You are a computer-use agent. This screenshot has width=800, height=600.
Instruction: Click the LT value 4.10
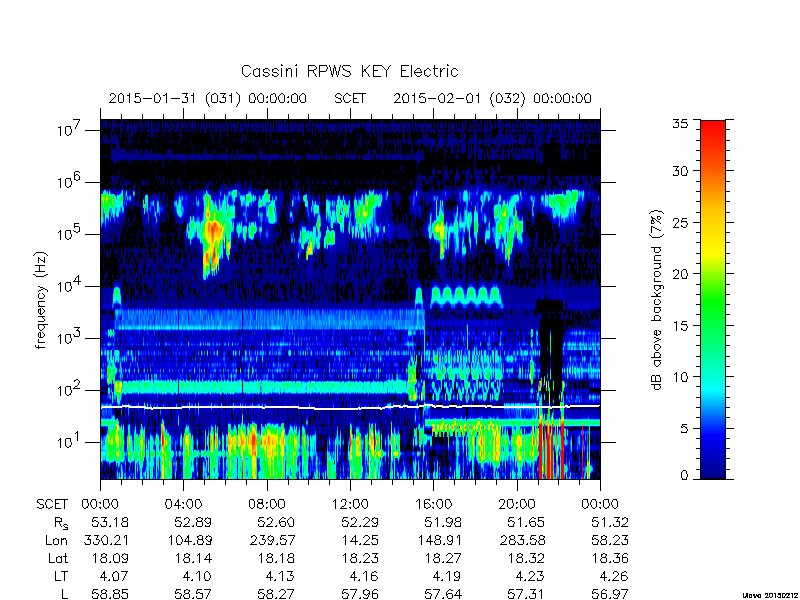[196, 577]
